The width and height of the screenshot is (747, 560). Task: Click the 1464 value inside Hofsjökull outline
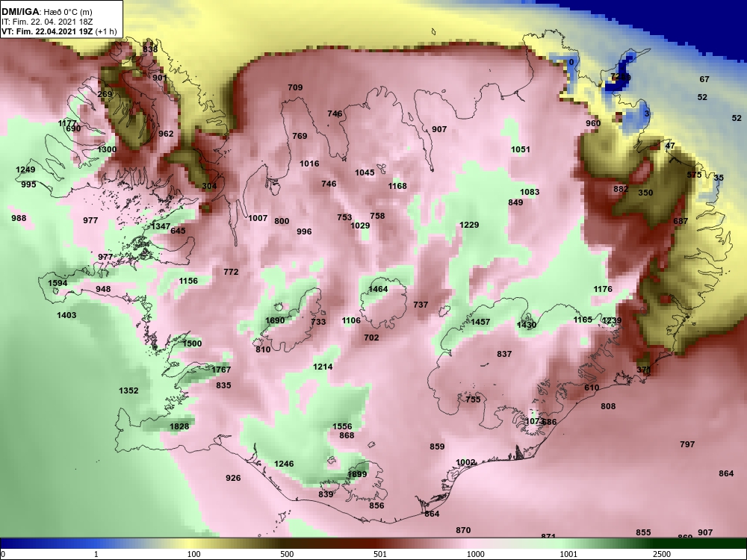pyautogui.click(x=378, y=288)
